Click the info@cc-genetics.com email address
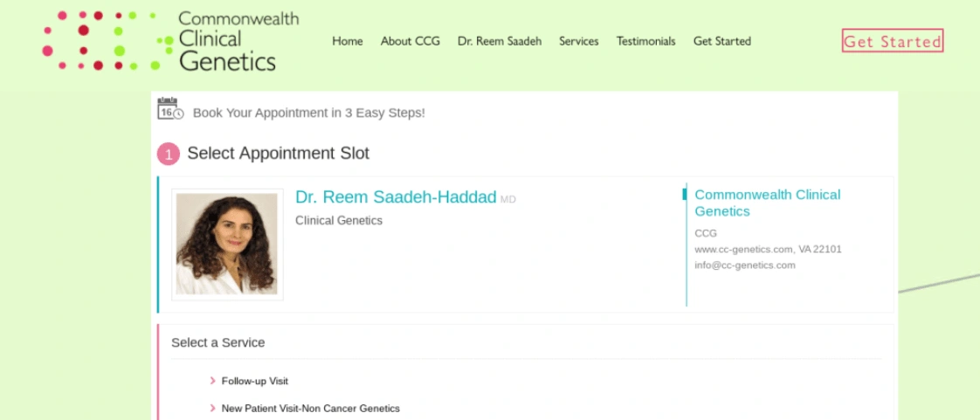 pos(745,265)
